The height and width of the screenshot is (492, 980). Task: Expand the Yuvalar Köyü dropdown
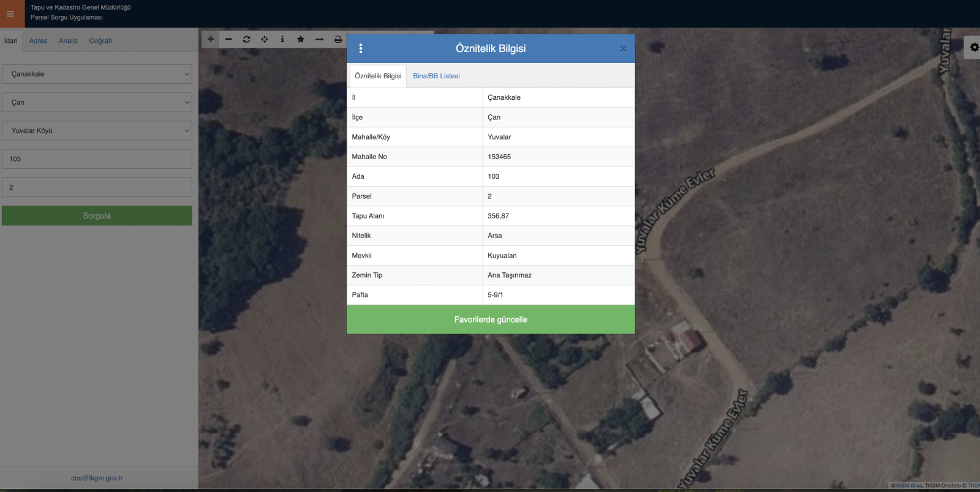97,130
